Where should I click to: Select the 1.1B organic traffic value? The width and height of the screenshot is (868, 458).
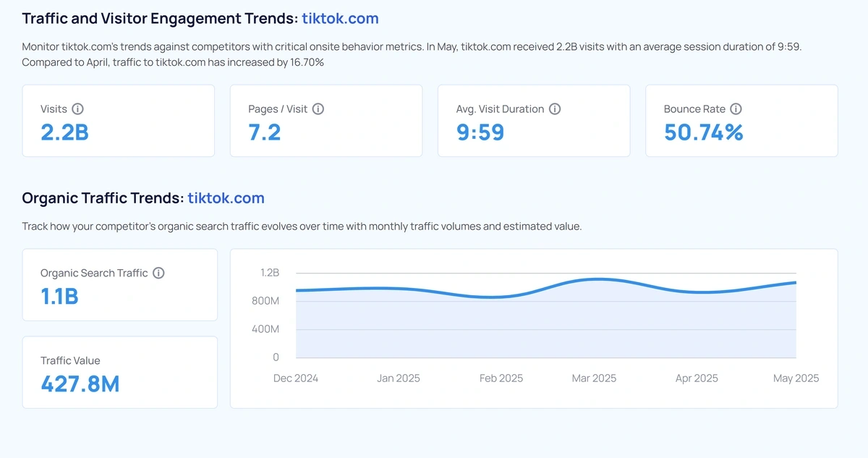pyautogui.click(x=59, y=297)
